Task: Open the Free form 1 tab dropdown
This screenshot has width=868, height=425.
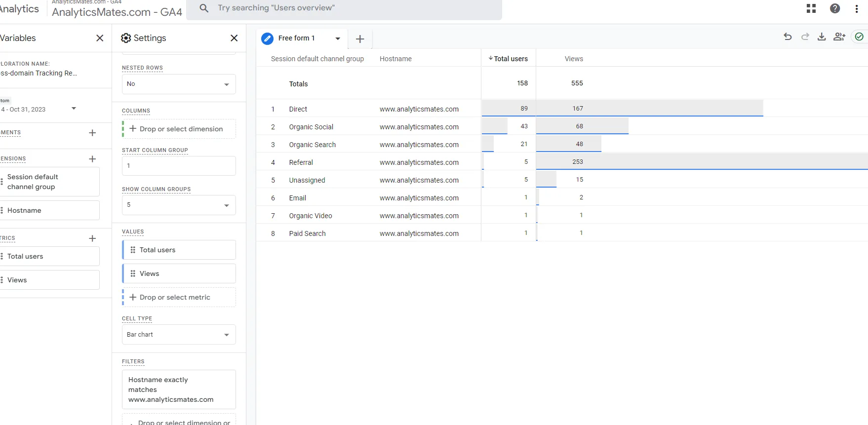Action: click(338, 39)
